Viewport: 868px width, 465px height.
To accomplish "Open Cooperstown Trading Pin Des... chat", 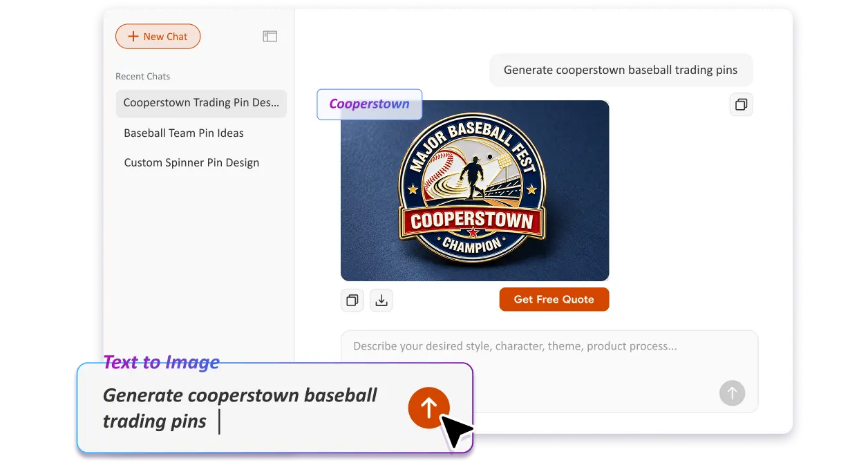I will tap(201, 103).
